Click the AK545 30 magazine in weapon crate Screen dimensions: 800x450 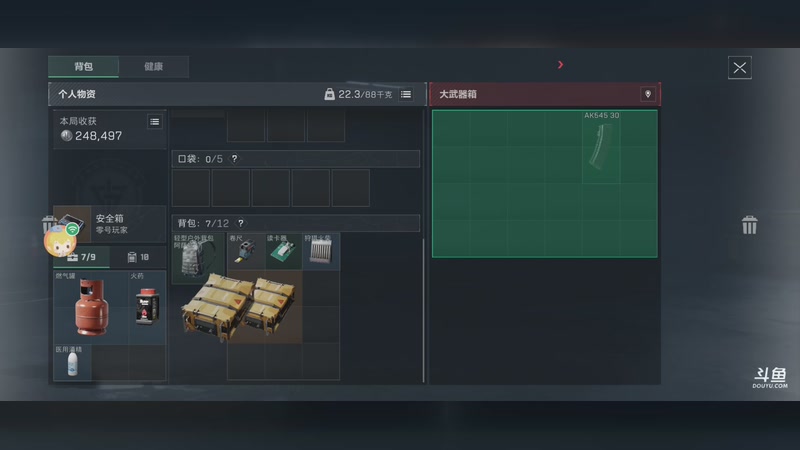pyautogui.click(x=601, y=147)
